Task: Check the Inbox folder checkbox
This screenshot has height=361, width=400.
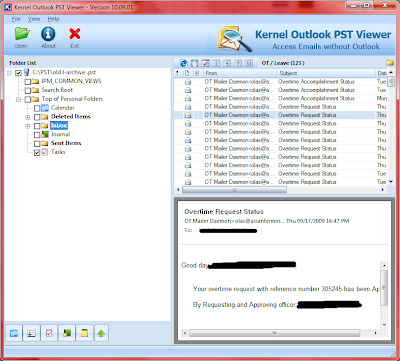Action: coord(37,126)
